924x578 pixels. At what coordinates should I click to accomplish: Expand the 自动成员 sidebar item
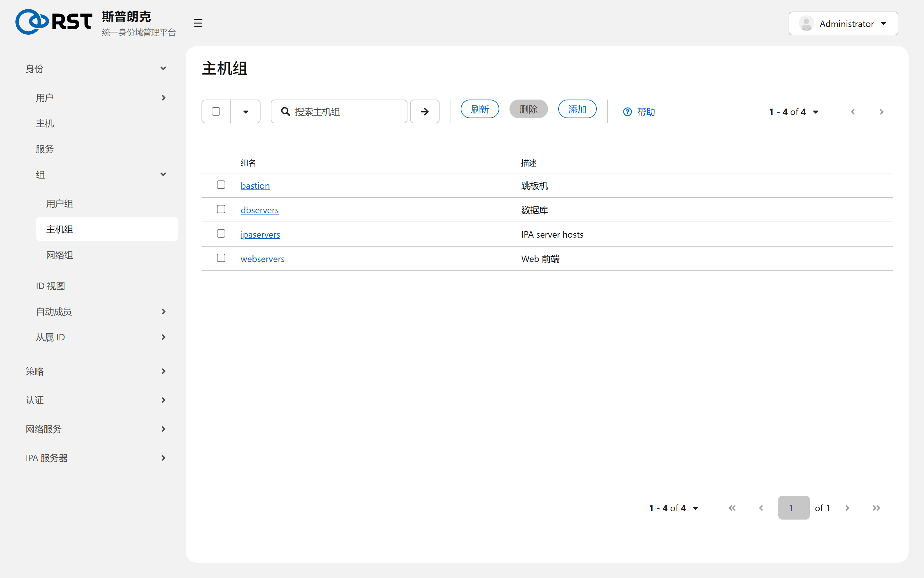pyautogui.click(x=102, y=311)
